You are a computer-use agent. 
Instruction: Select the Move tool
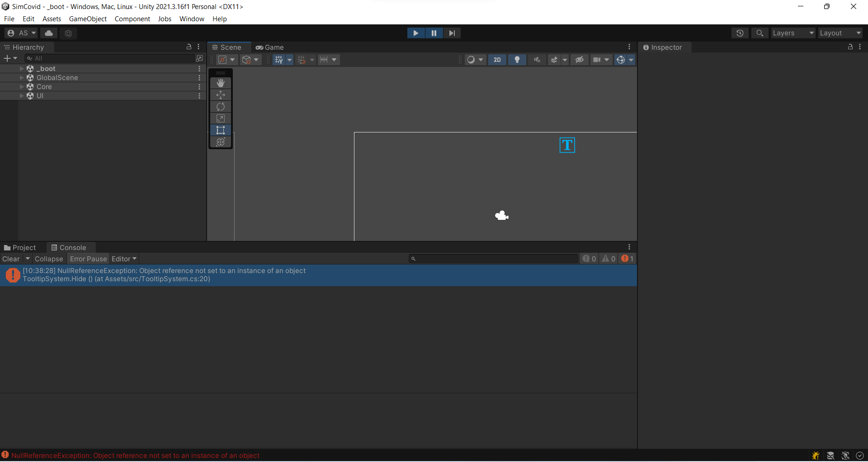[220, 94]
